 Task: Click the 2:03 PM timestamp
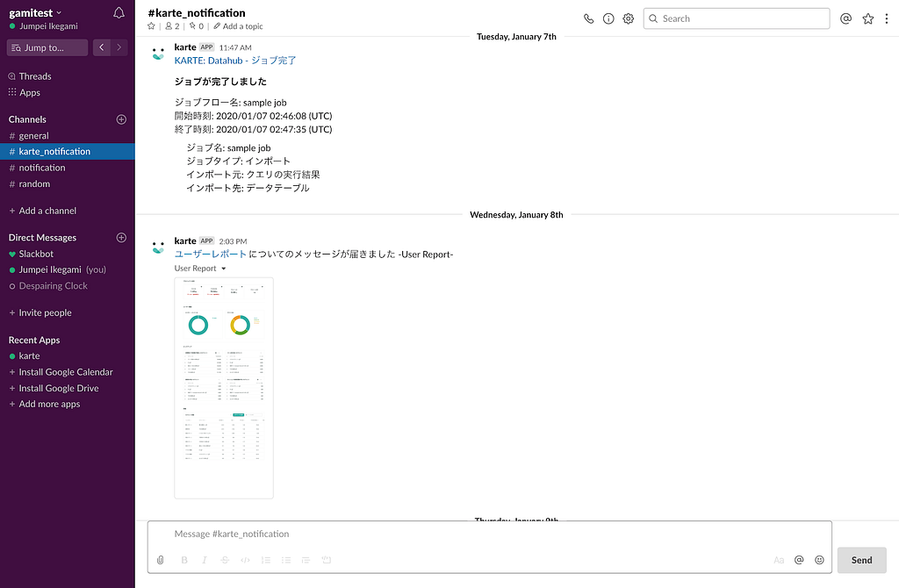click(233, 241)
